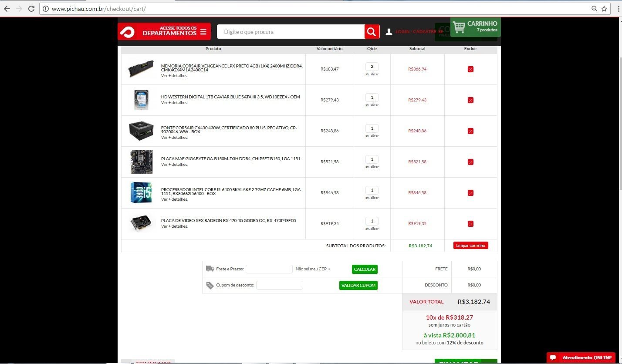Open Ver + detalhes for Intel processor

tap(174, 199)
